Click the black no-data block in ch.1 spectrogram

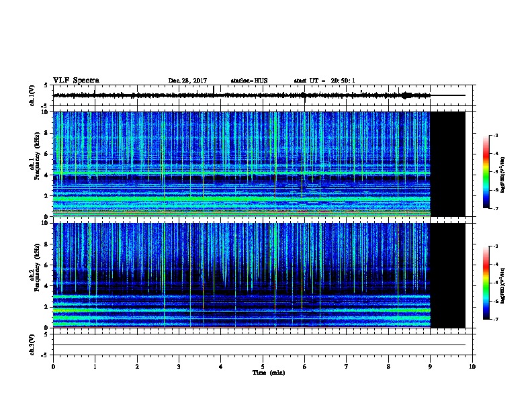(447, 164)
